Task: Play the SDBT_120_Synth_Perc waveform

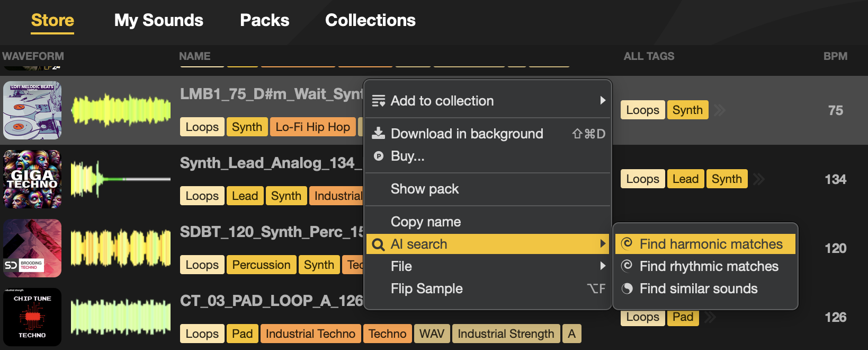Action: [121, 248]
